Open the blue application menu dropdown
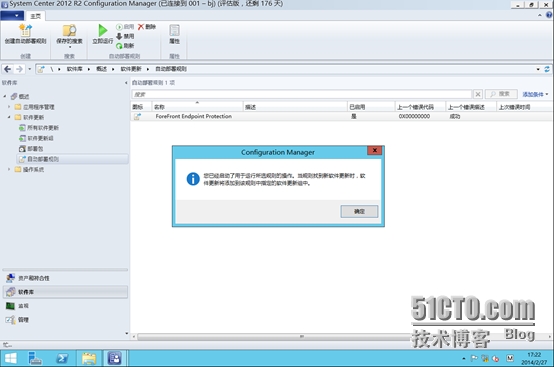 coord(12,16)
